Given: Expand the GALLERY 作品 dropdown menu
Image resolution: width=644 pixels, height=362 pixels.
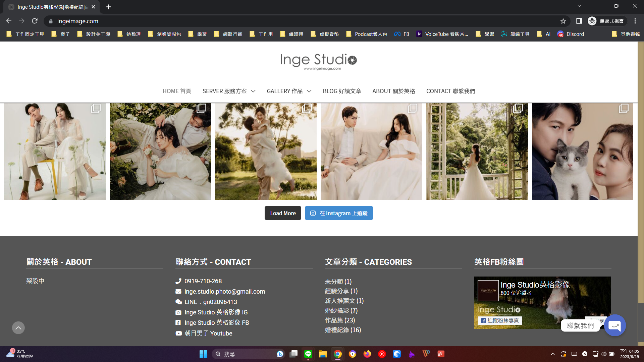Looking at the screenshot, I should tap(289, 91).
